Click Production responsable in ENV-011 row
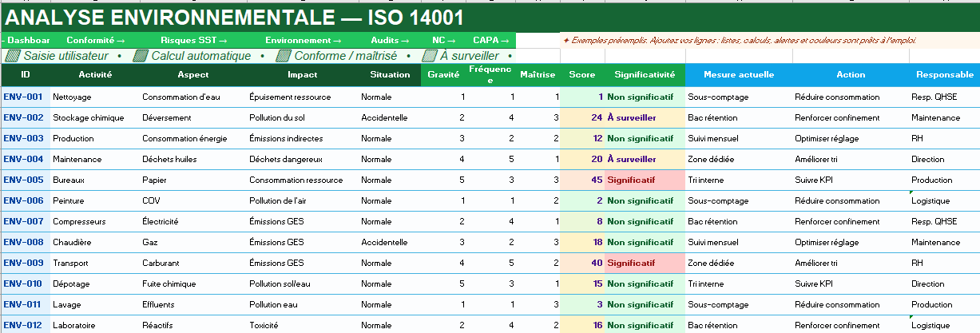Viewport: 980px width, 333px height. click(945, 304)
